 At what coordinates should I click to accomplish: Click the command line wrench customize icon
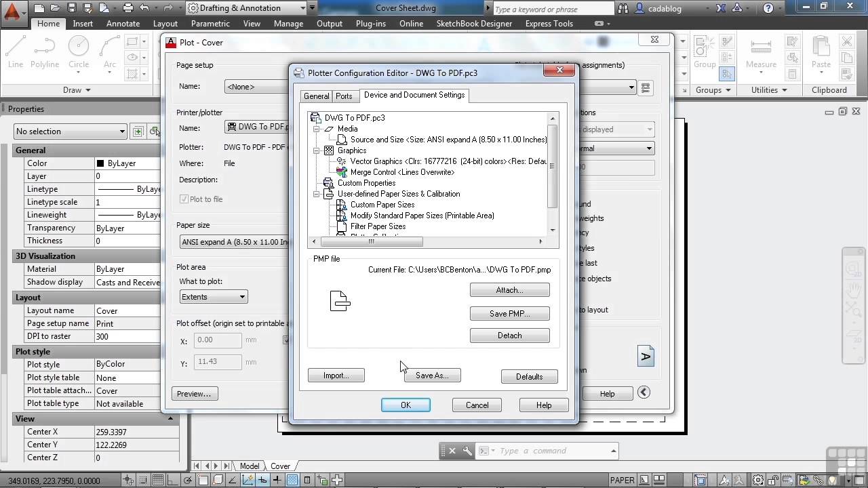tap(467, 451)
